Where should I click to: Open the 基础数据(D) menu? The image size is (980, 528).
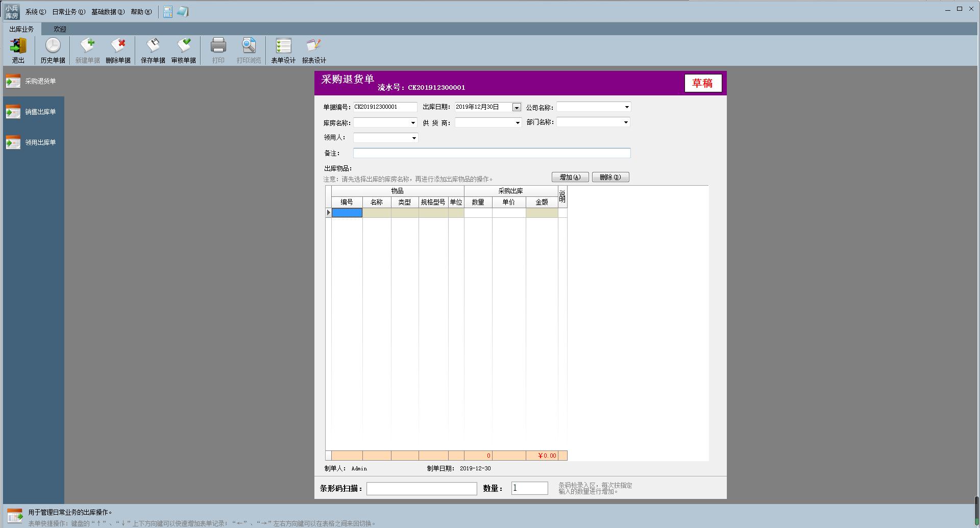click(x=108, y=12)
